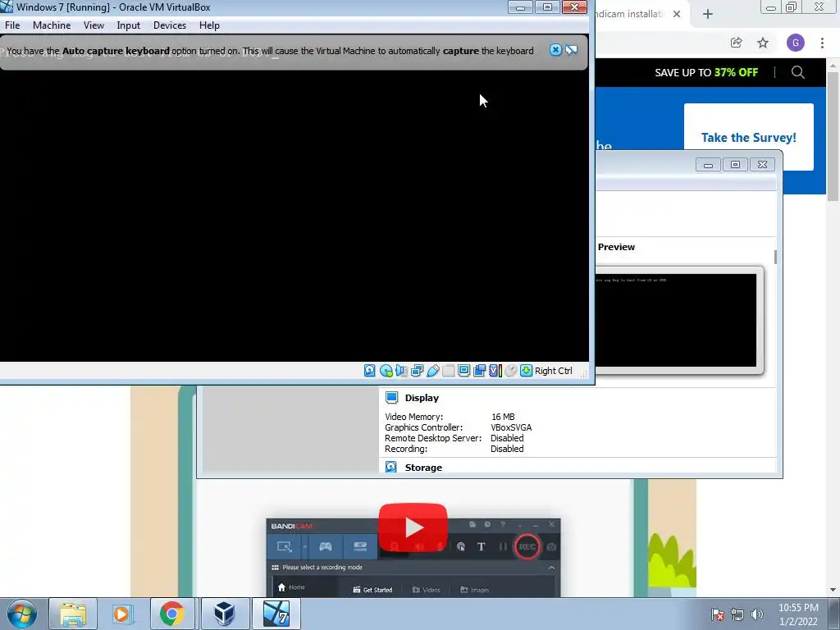The image size is (840, 630).
Task: Open a new Chrome tab with plus
Action: 708,14
